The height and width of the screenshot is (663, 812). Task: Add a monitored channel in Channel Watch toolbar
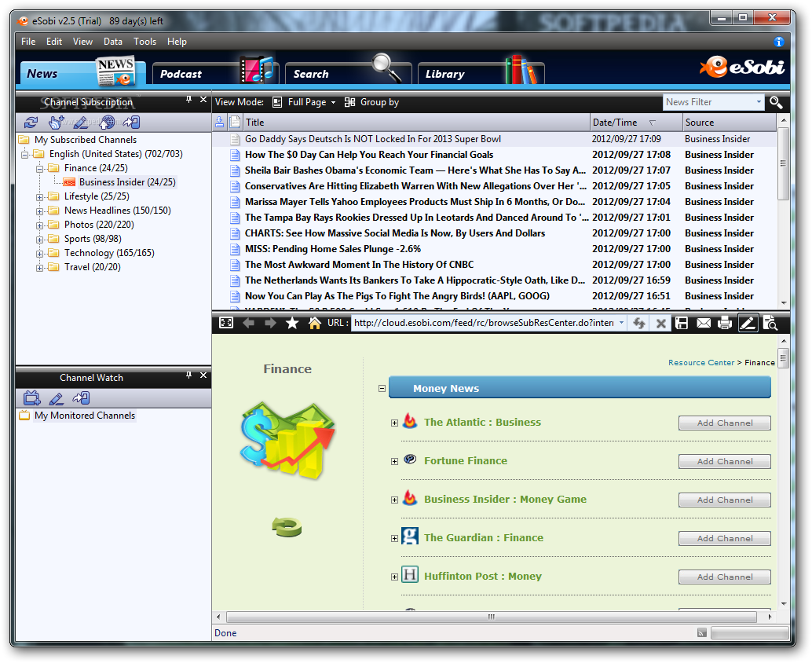[x=31, y=397]
